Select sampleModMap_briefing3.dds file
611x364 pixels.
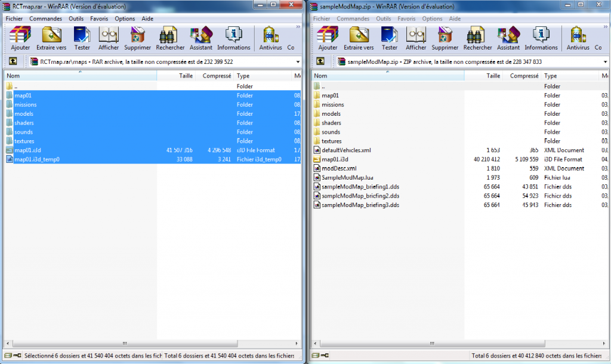360,205
